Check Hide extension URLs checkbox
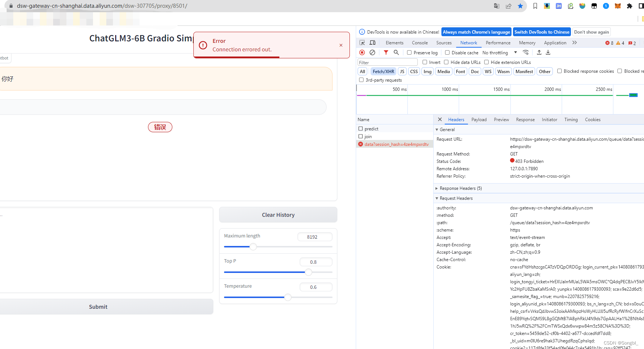 486,62
